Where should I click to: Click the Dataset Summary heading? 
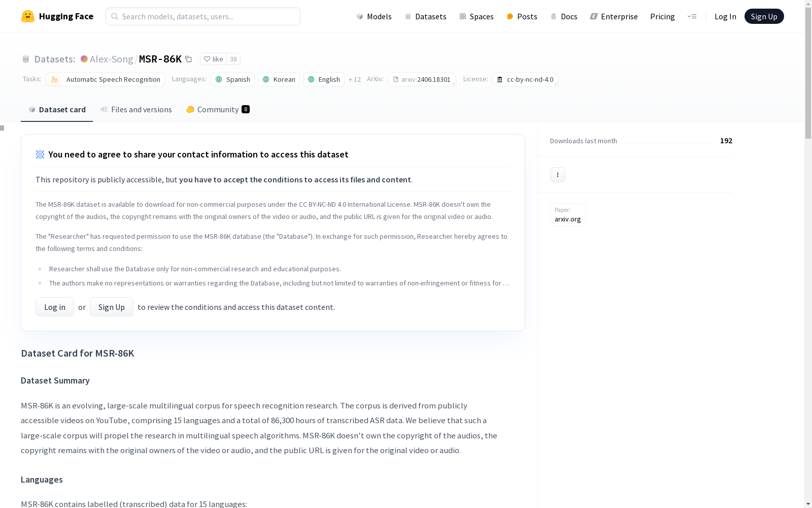[55, 380]
